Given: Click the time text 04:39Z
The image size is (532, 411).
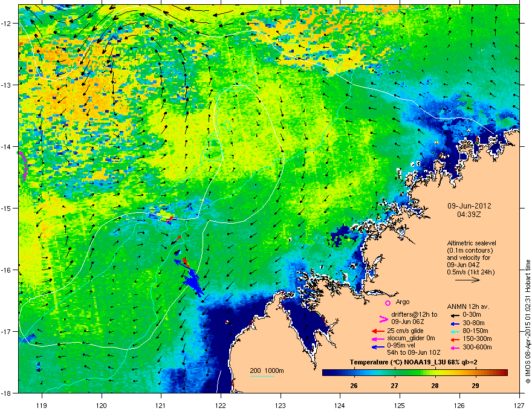Looking at the screenshot, I should coord(469,215).
